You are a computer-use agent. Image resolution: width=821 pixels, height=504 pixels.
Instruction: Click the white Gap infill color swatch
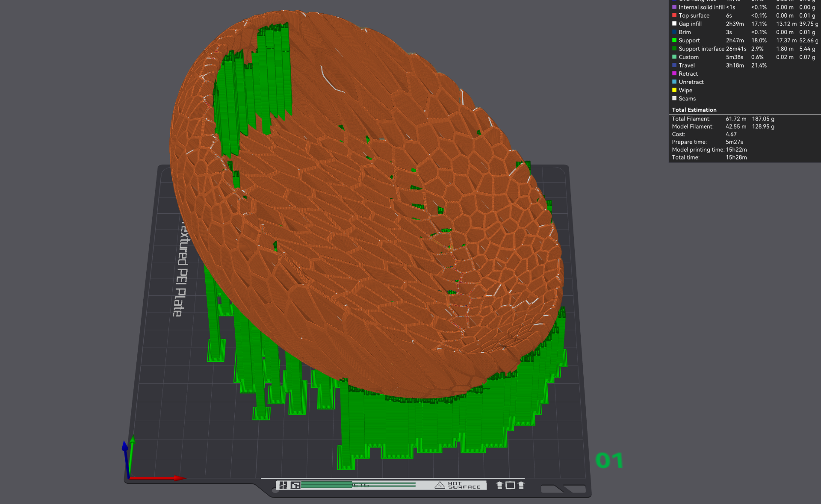click(x=674, y=24)
